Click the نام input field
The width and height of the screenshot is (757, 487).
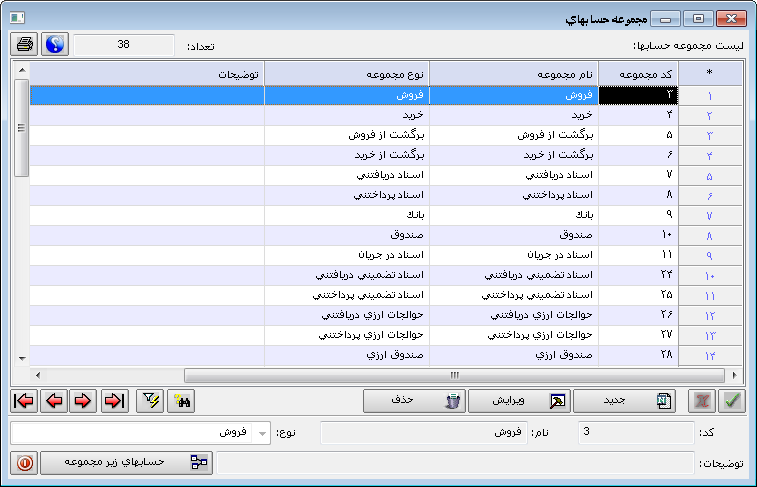pyautogui.click(x=424, y=432)
